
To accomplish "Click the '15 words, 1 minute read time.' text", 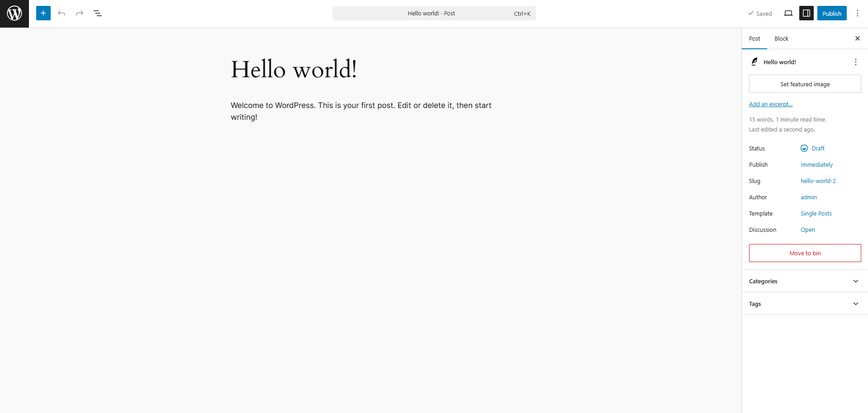I will click(787, 120).
